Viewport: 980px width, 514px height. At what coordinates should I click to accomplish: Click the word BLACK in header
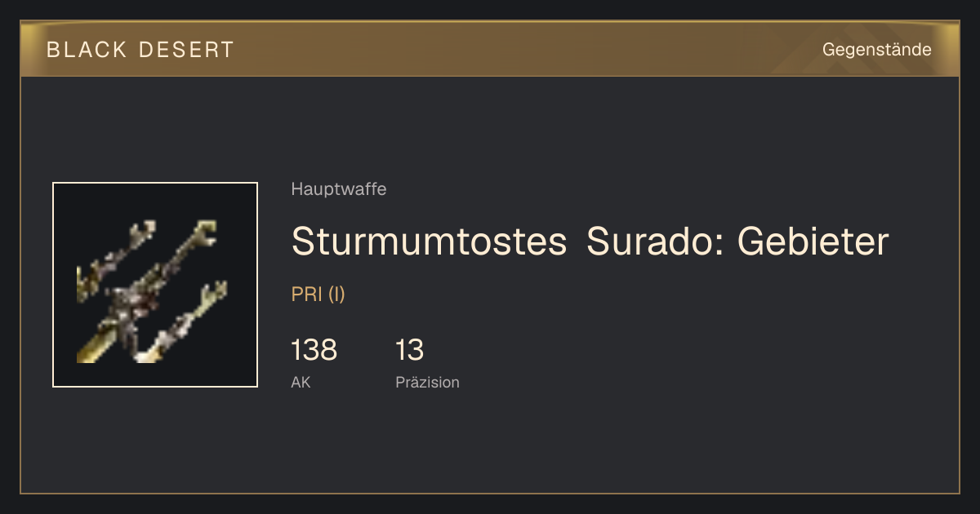point(87,50)
